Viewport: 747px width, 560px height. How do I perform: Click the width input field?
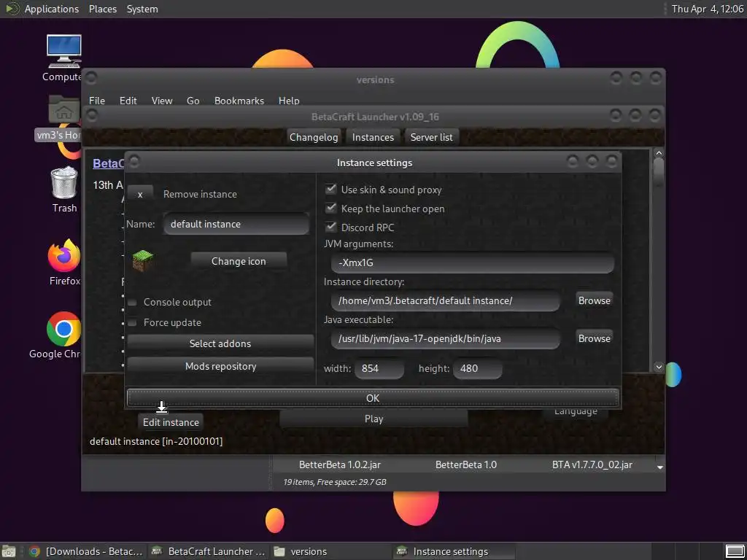point(379,368)
